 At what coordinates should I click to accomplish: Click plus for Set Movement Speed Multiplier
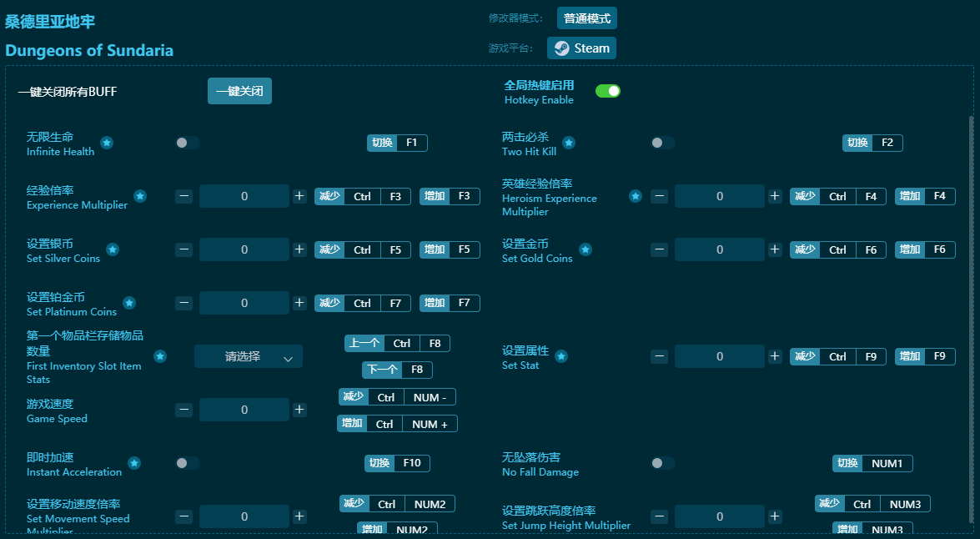299,516
